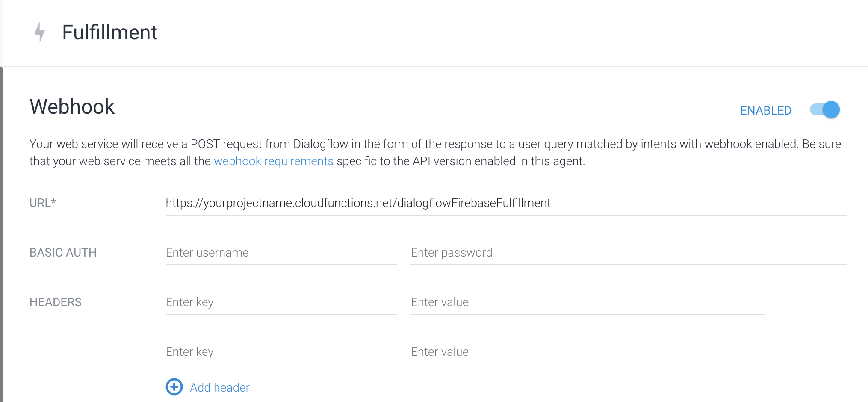Click the plus icon beside Add header
Viewport: 868px width, 402px height.
click(x=174, y=387)
